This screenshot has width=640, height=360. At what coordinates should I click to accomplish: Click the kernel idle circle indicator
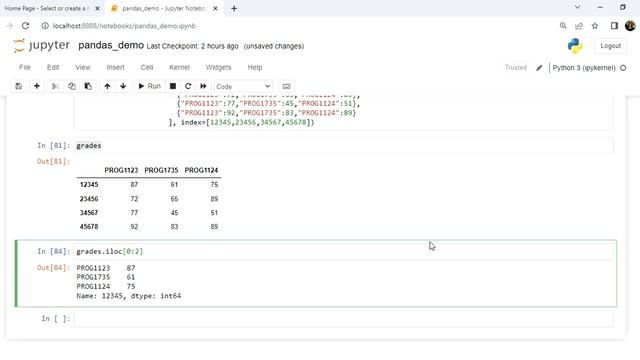tap(623, 68)
